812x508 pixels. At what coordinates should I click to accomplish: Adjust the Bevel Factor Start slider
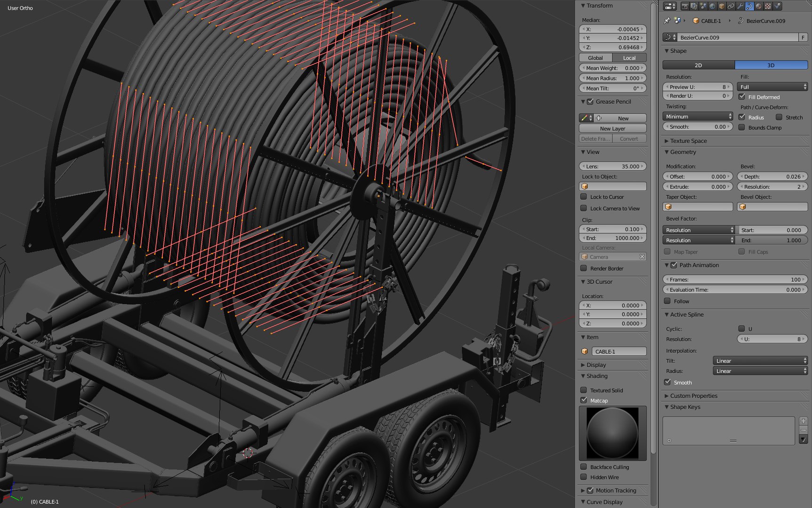(772, 230)
